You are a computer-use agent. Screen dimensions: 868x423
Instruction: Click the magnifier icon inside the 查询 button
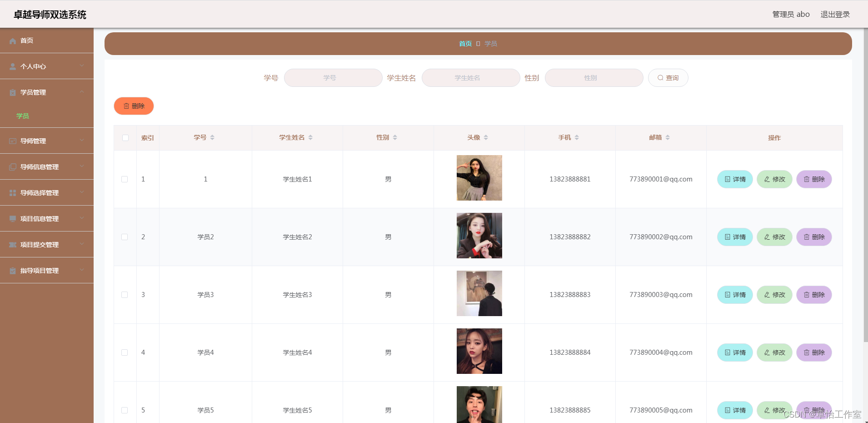click(x=661, y=78)
